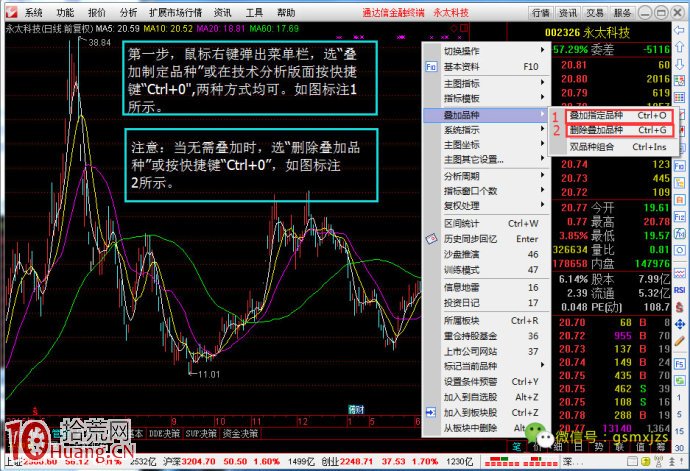Choose 删除叠加品种 Ctrl+G in submenu

point(618,130)
